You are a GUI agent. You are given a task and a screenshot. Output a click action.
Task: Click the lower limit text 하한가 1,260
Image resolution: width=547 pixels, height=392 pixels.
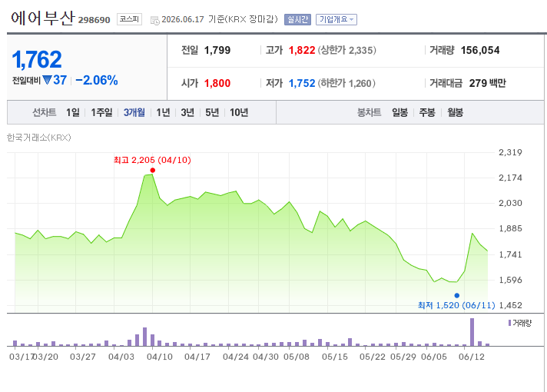point(346,83)
